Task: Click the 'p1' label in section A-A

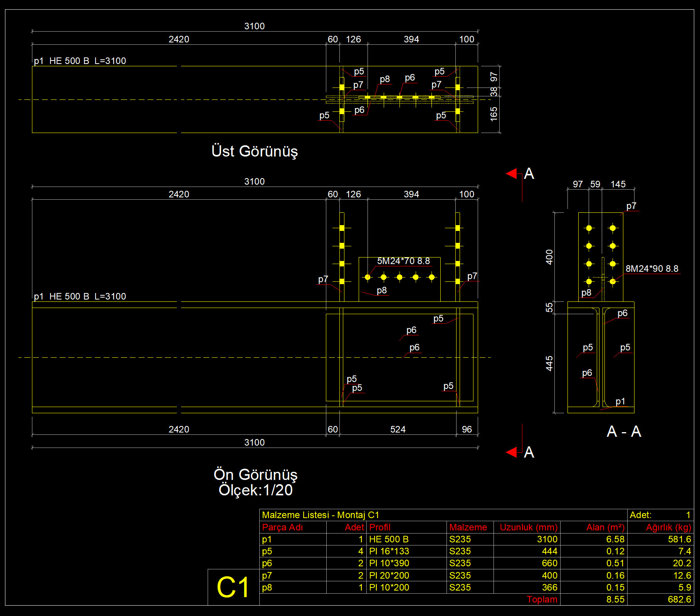Action: (x=620, y=402)
